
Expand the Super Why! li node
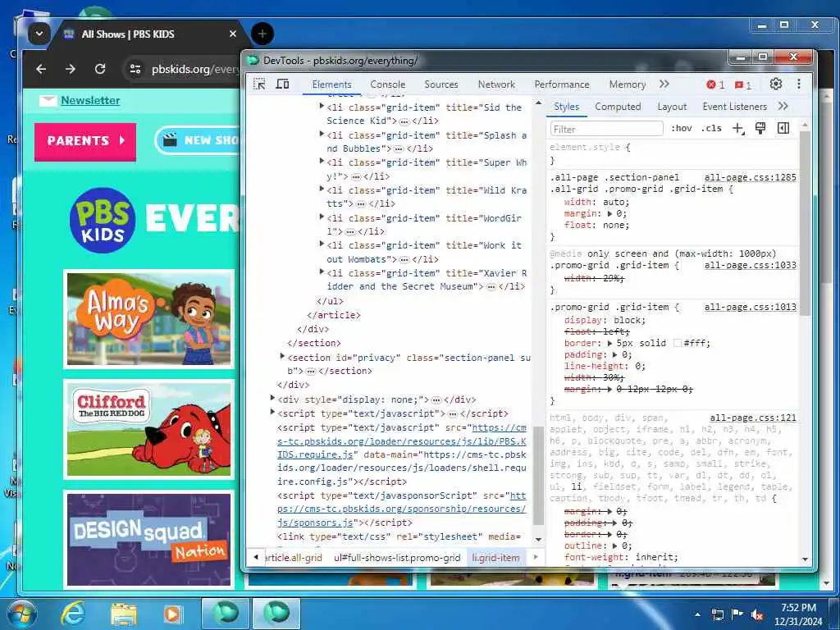point(322,162)
